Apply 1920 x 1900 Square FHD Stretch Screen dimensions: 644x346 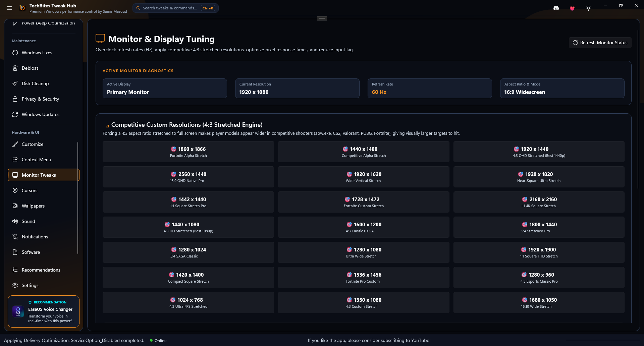point(539,252)
